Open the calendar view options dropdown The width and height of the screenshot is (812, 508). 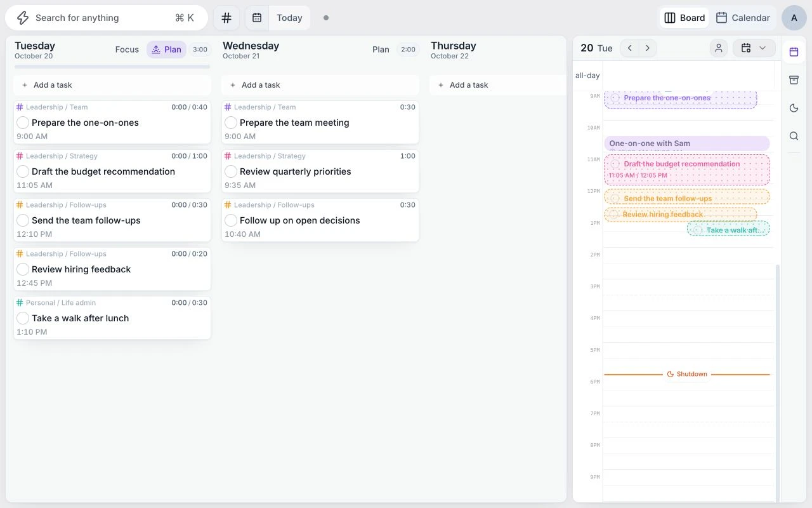(x=754, y=48)
